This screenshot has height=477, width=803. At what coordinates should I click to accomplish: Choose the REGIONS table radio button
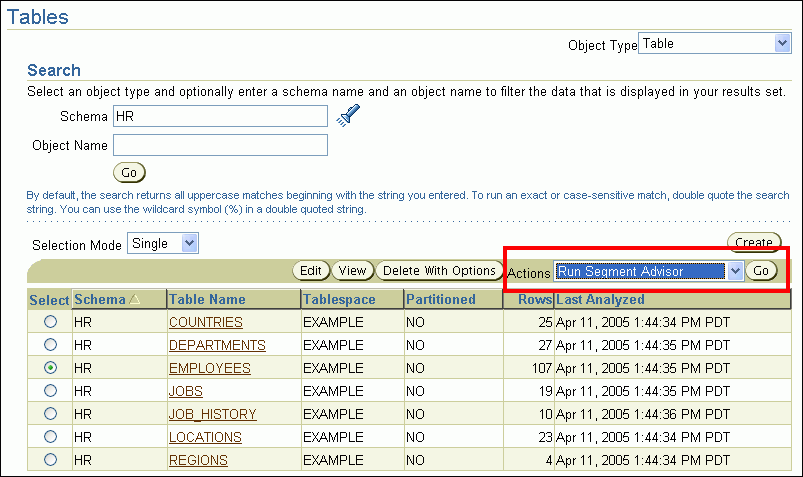(50, 460)
